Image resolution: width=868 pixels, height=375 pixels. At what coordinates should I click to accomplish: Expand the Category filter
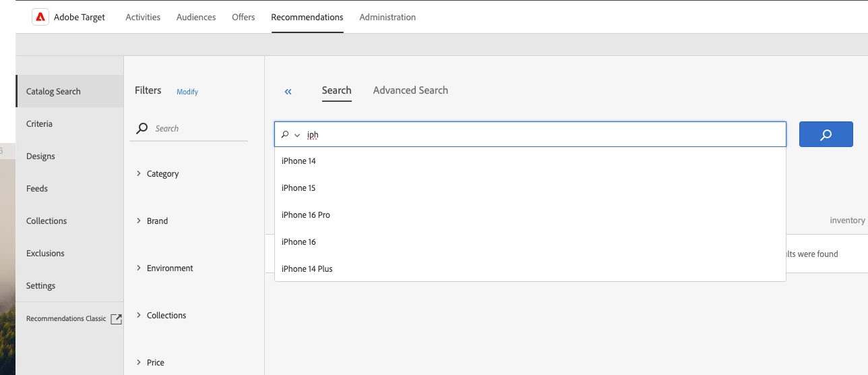(x=139, y=173)
